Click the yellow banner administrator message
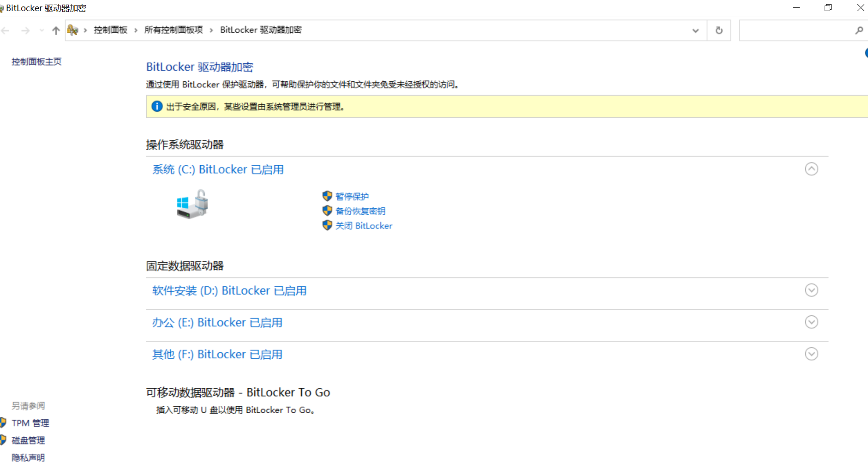The height and width of the screenshot is (464, 868). pyautogui.click(x=255, y=107)
